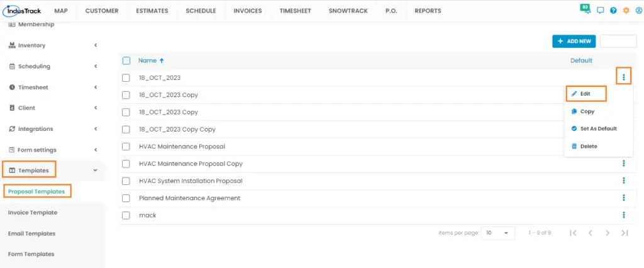The image size is (644, 268).
Task: Sort by the Name column header
Action: pyautogui.click(x=147, y=60)
